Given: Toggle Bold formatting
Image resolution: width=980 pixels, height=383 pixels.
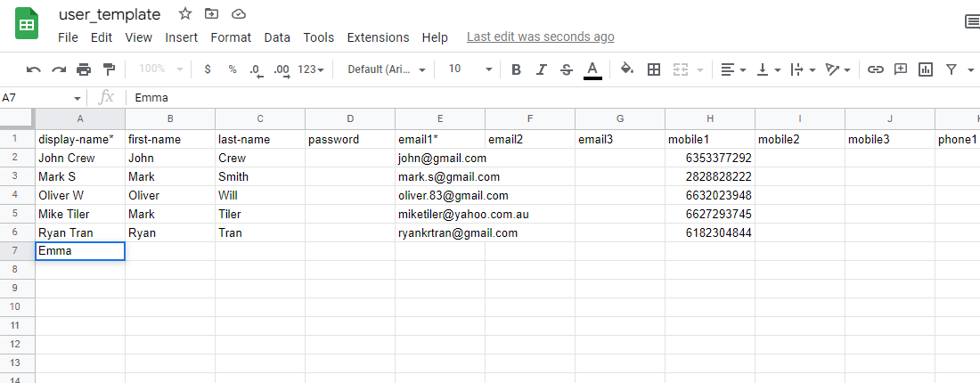Looking at the screenshot, I should [x=516, y=69].
